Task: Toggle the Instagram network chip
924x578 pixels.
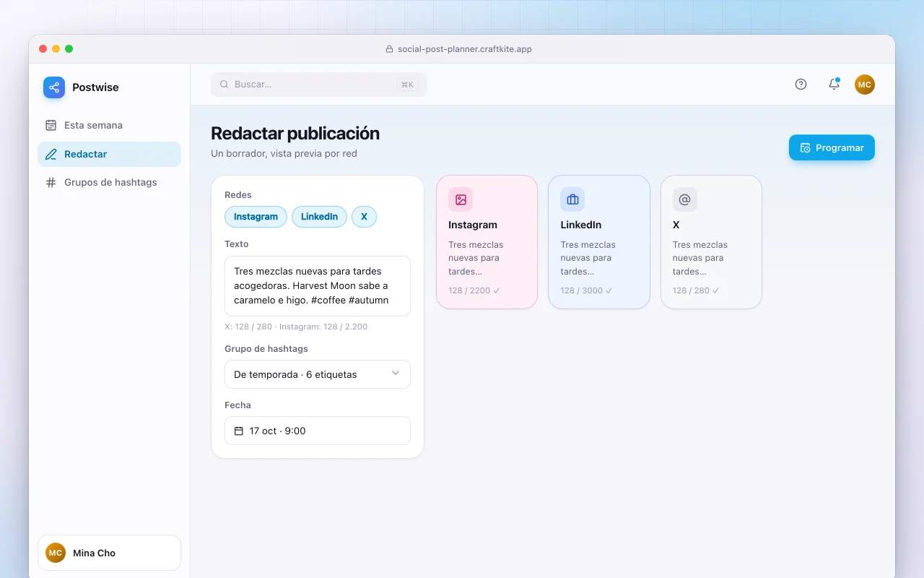Action: coord(256,217)
